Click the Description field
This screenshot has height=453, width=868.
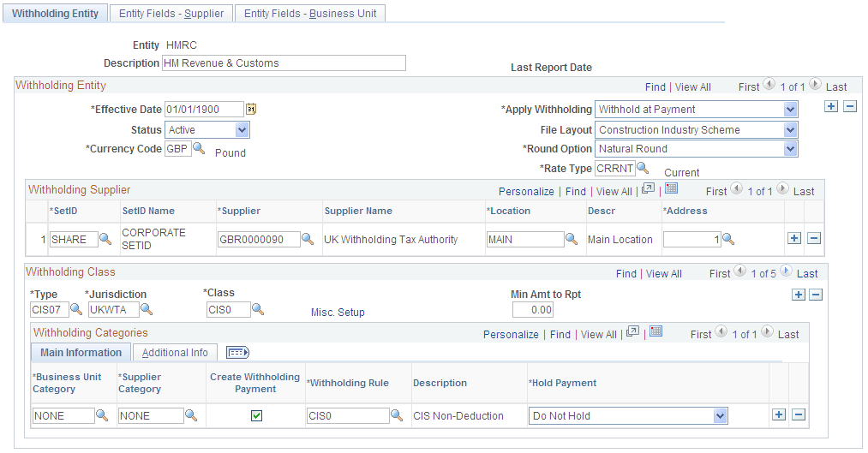(x=284, y=63)
